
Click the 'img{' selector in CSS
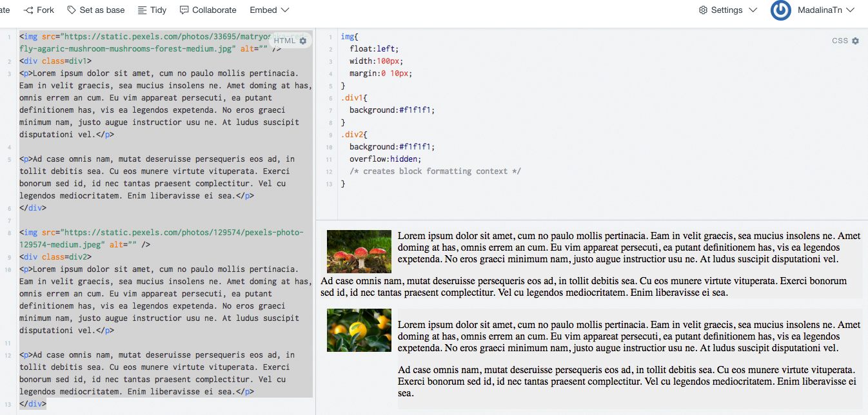point(350,37)
